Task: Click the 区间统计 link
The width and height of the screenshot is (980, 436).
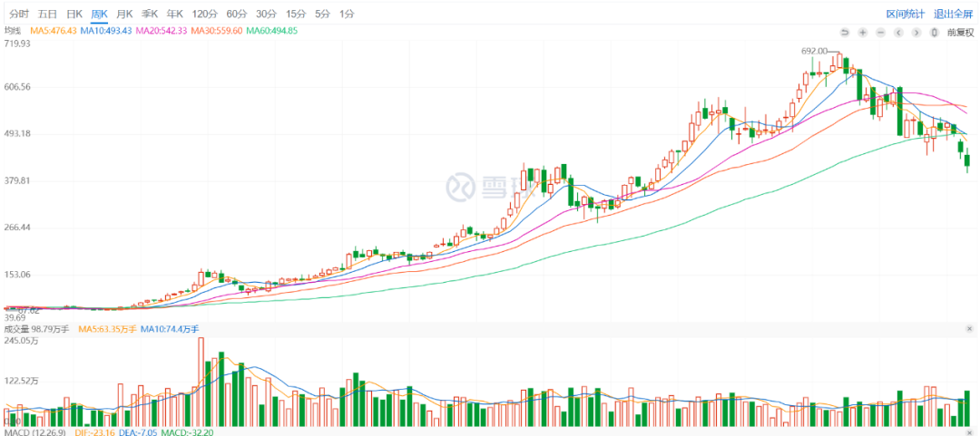Action: pyautogui.click(x=906, y=14)
